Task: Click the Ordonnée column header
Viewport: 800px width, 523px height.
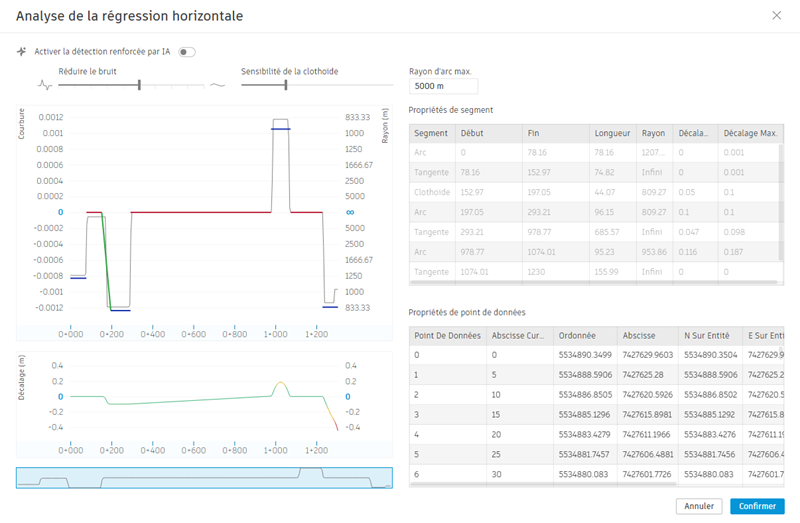Action: tap(585, 336)
